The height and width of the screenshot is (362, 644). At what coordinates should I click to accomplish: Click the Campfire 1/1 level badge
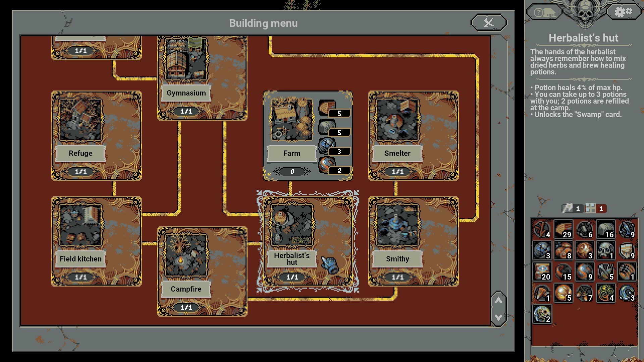[186, 307]
